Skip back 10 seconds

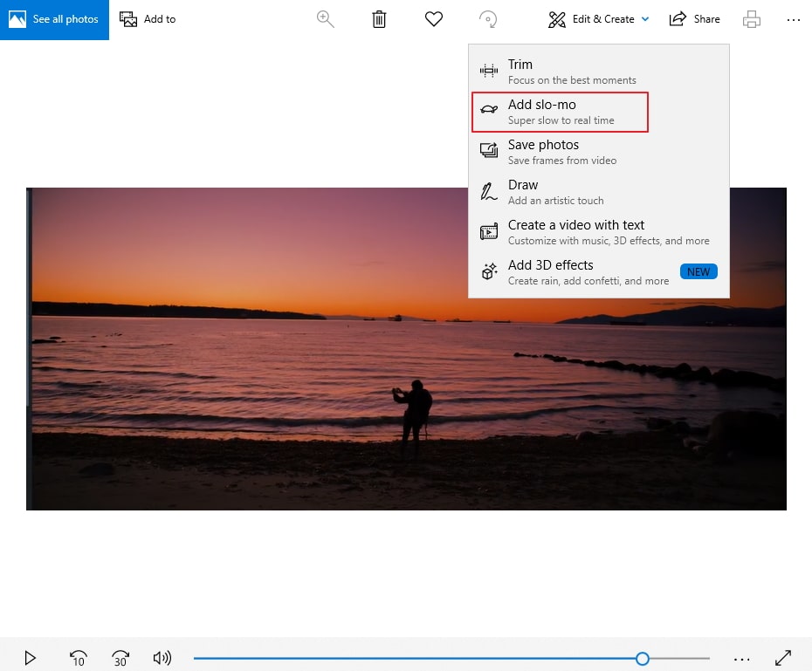coord(79,658)
